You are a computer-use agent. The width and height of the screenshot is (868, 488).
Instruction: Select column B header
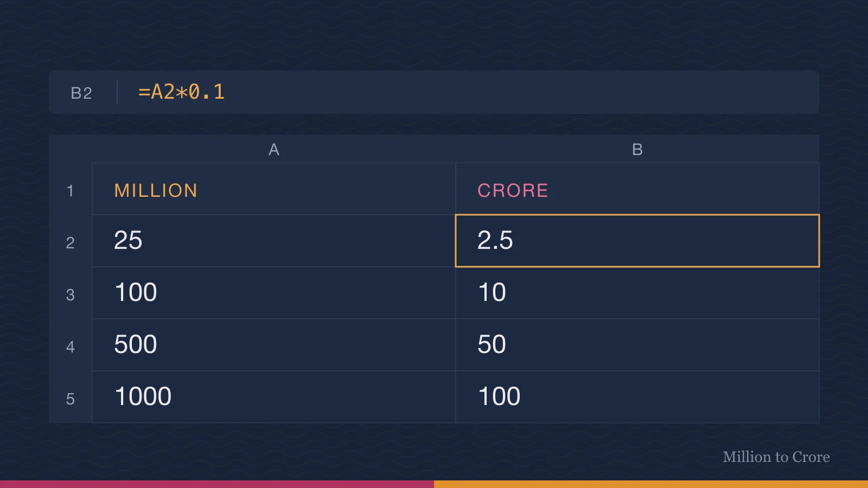point(637,149)
